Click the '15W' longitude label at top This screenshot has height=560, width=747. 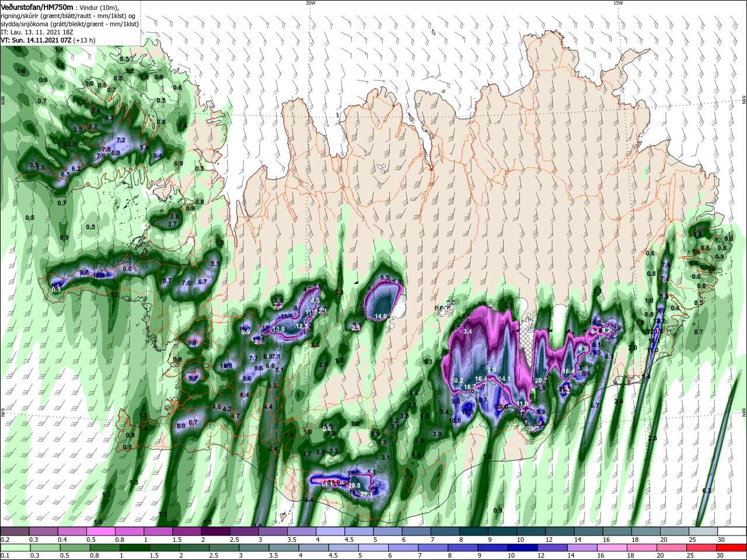618,3
